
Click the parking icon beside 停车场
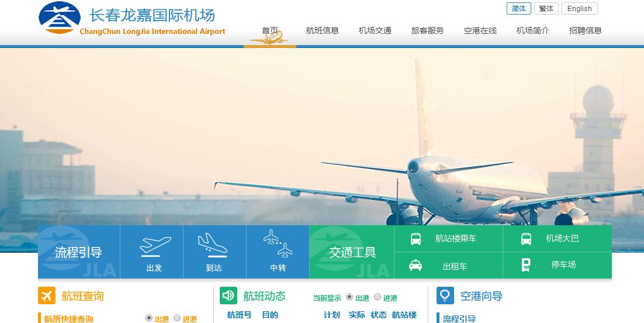pyautogui.click(x=526, y=265)
